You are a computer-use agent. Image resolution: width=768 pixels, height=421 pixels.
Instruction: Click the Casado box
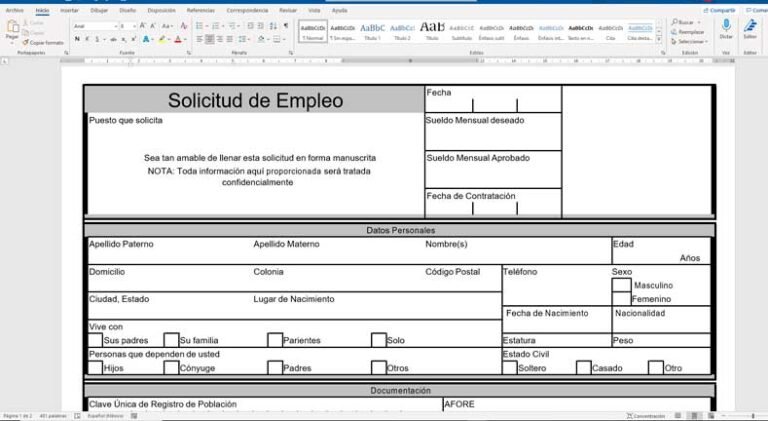583,368
